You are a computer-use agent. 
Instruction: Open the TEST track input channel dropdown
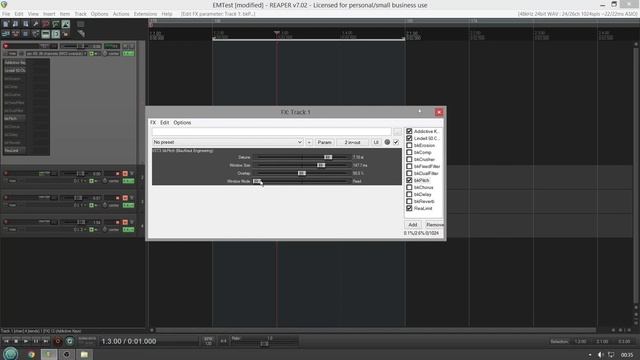coord(56,53)
